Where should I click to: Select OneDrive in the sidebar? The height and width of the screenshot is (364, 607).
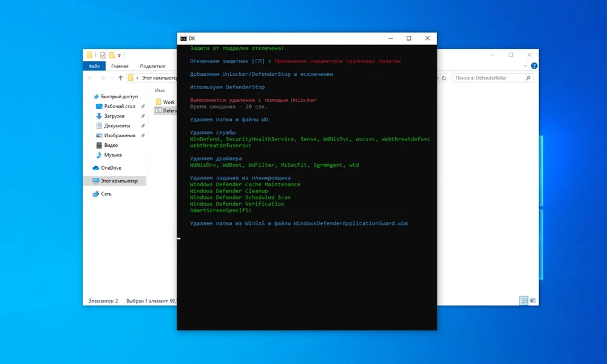pyautogui.click(x=110, y=168)
